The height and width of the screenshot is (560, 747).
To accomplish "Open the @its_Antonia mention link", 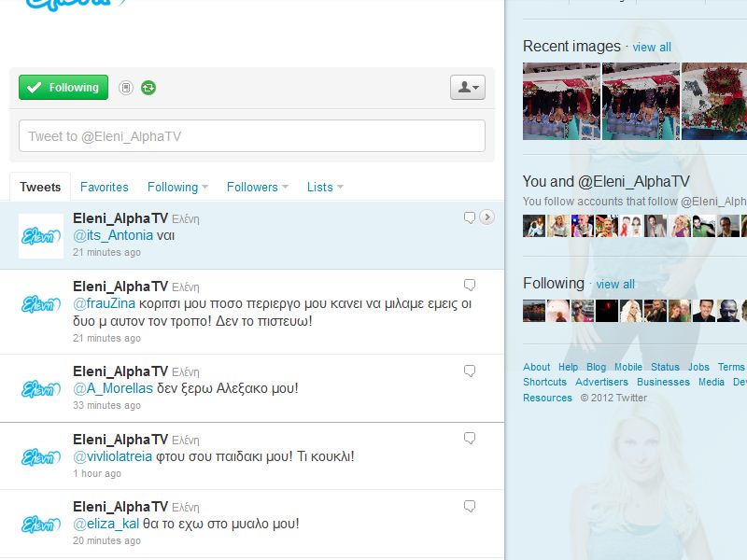I will [x=113, y=235].
